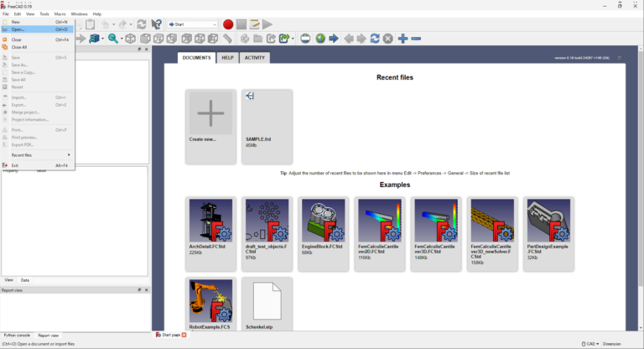Click the zoom out minus icon
The image size is (644, 349).
pyautogui.click(x=416, y=39)
